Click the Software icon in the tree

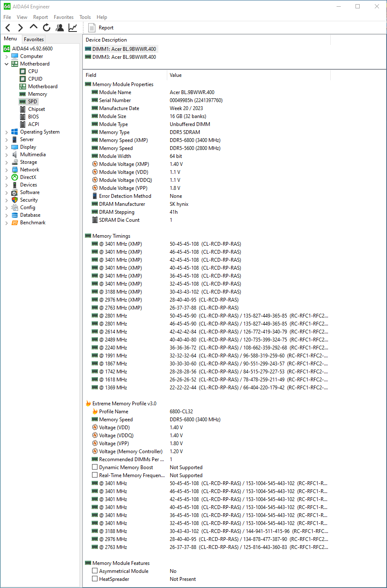(15, 192)
